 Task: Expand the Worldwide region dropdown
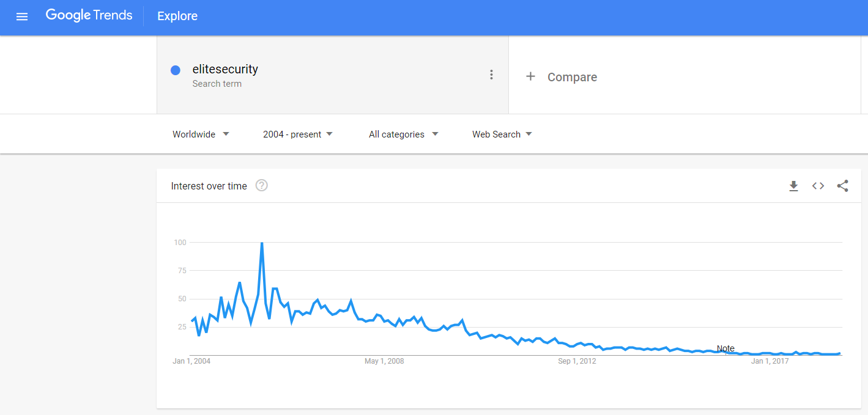click(x=201, y=134)
